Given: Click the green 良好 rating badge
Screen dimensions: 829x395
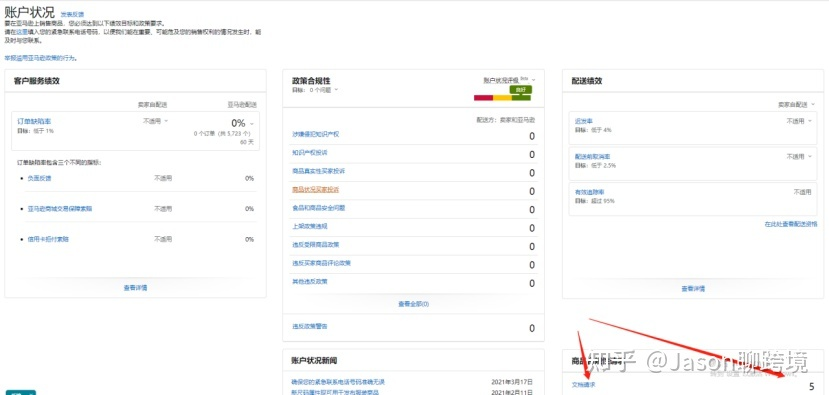Looking at the screenshot, I should pos(521,90).
